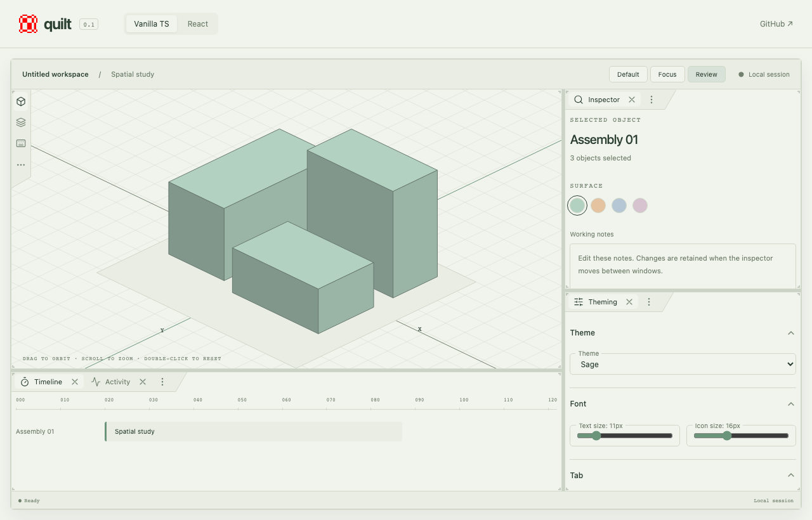Open the Theming panel options menu
The image size is (812, 520).
[x=649, y=302]
